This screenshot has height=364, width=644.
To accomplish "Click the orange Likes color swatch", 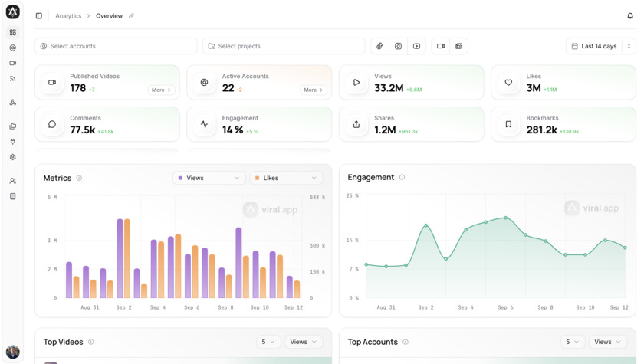I will (257, 178).
